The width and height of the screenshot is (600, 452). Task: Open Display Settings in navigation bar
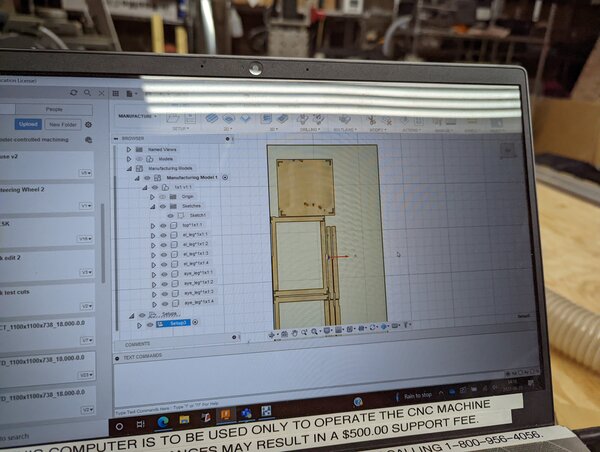[328, 331]
